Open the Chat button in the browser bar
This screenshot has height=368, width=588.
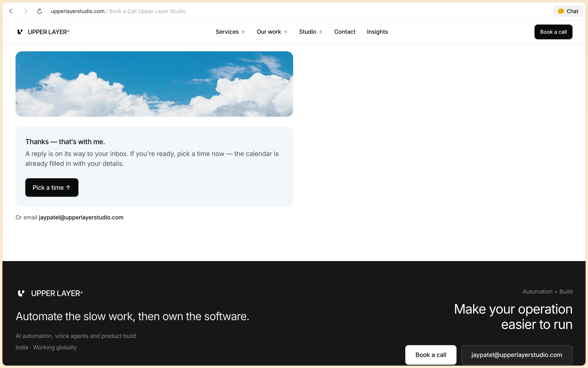coord(568,11)
